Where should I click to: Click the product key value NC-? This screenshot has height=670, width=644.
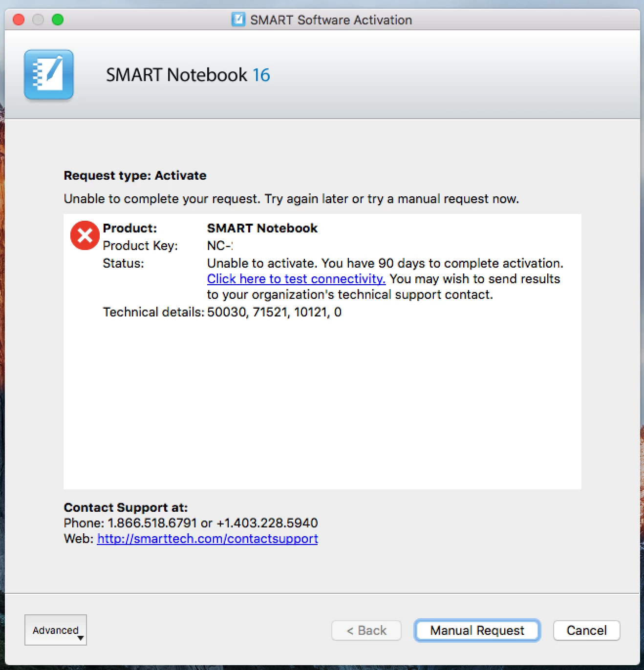(219, 246)
